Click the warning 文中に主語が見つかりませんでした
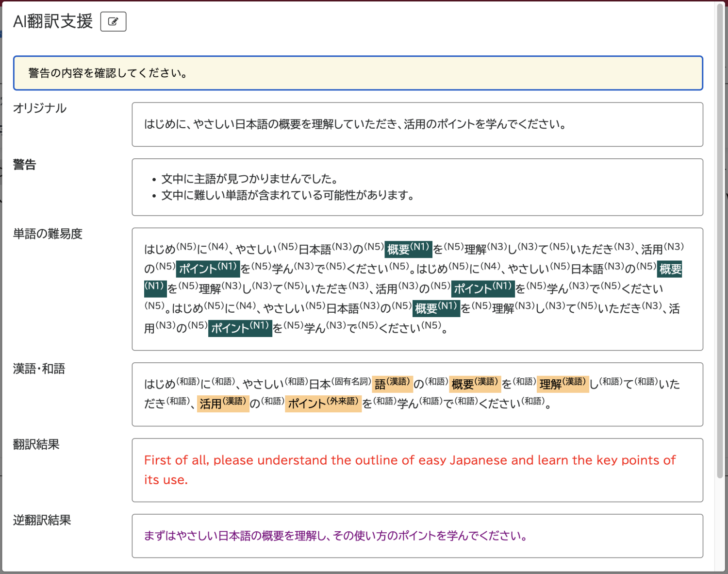This screenshot has width=728, height=574. 249,179
